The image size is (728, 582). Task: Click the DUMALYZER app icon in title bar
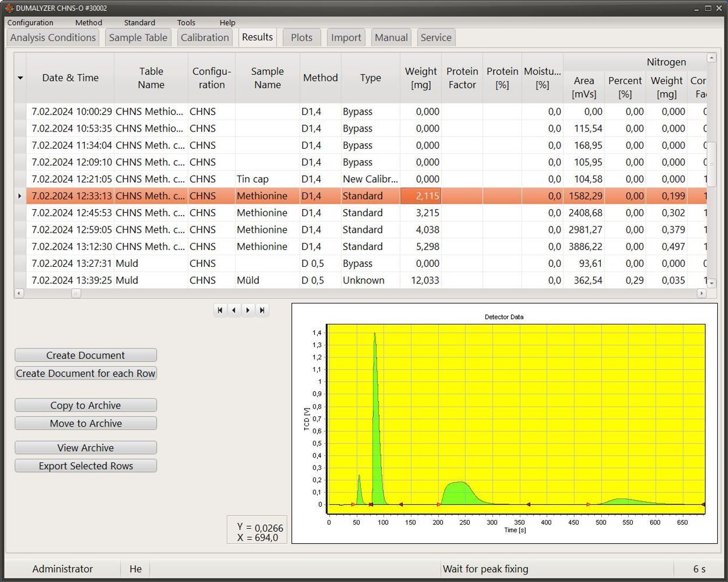(9, 8)
